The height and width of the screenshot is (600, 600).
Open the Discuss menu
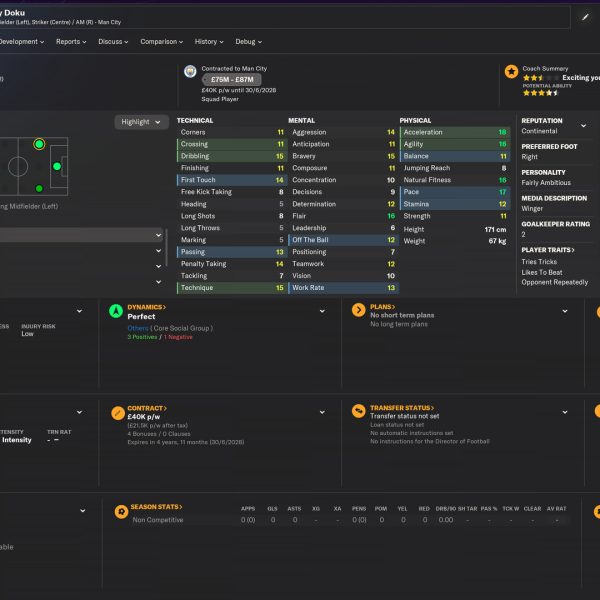(x=113, y=42)
